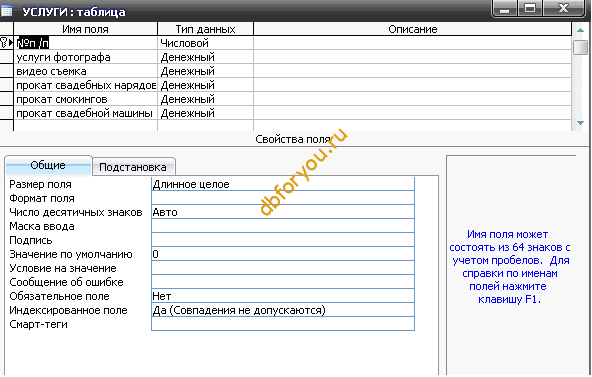Click the field list scrollbar thumb
This screenshot has height=377, width=592.
[x=580, y=47]
